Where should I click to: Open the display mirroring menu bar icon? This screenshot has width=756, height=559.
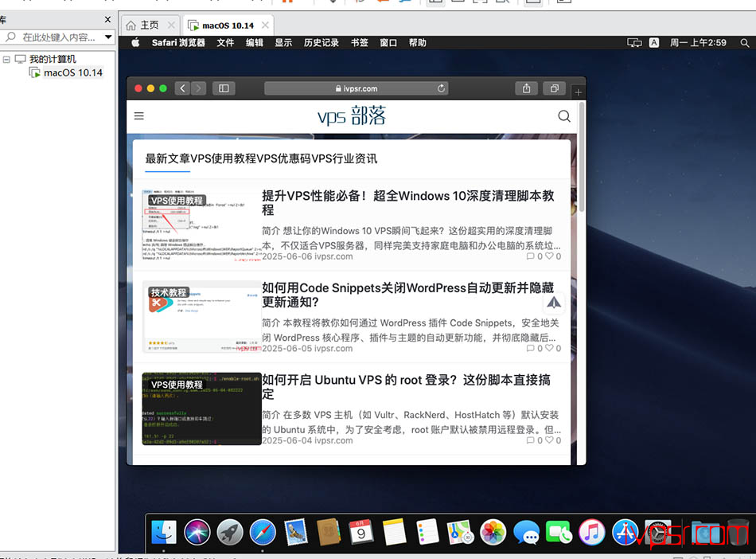tap(634, 43)
